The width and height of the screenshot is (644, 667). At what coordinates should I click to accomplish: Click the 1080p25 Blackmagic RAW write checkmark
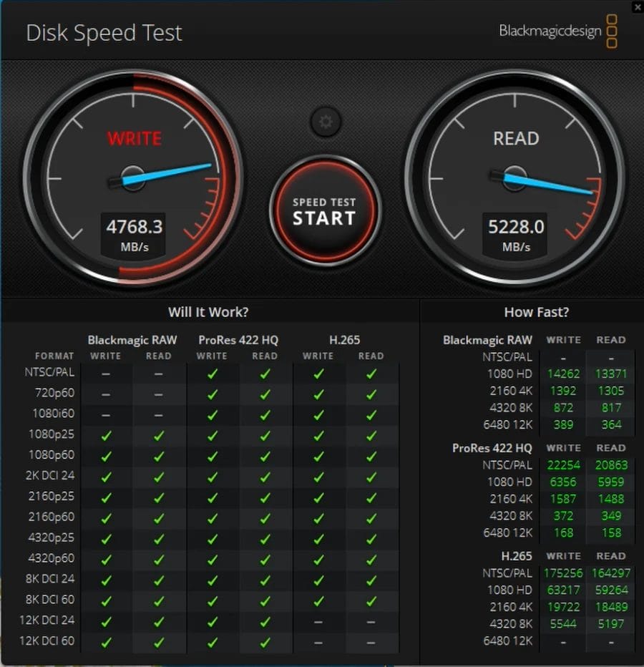point(105,434)
